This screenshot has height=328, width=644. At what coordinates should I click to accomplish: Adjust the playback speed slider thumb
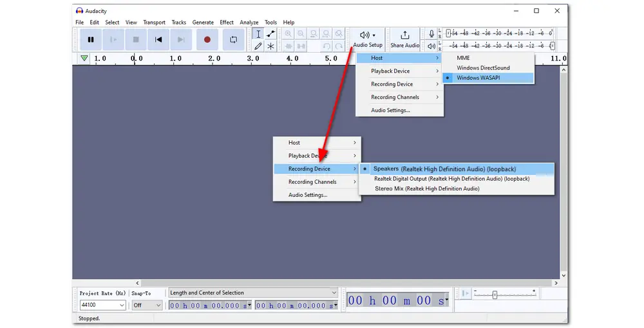tap(495, 295)
